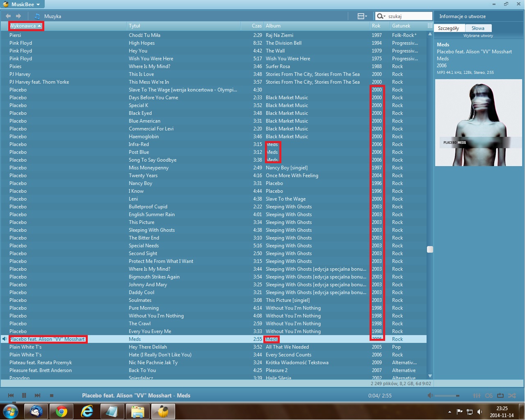Screen dimensions: 525x420
Task: Go forward with the right navigation arrow
Action: click(18, 16)
